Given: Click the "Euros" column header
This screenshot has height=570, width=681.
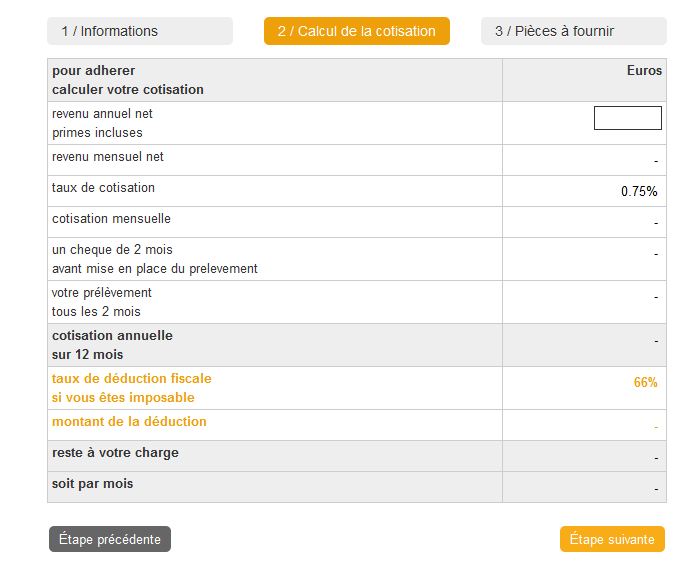Looking at the screenshot, I should (x=644, y=71).
